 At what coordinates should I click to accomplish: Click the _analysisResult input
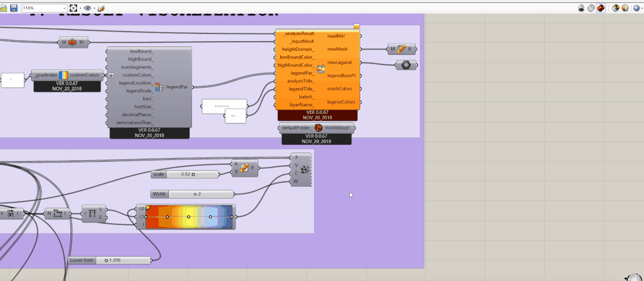(x=299, y=33)
